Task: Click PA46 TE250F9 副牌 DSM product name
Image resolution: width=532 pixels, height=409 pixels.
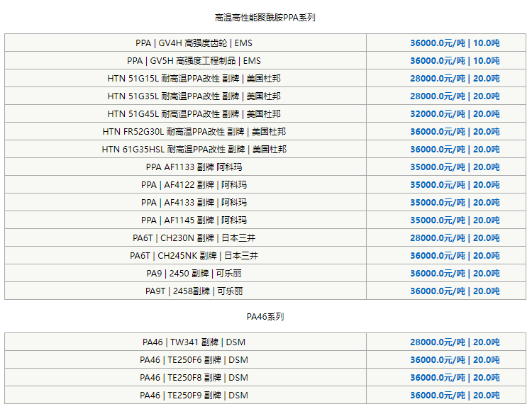Action: [194, 395]
